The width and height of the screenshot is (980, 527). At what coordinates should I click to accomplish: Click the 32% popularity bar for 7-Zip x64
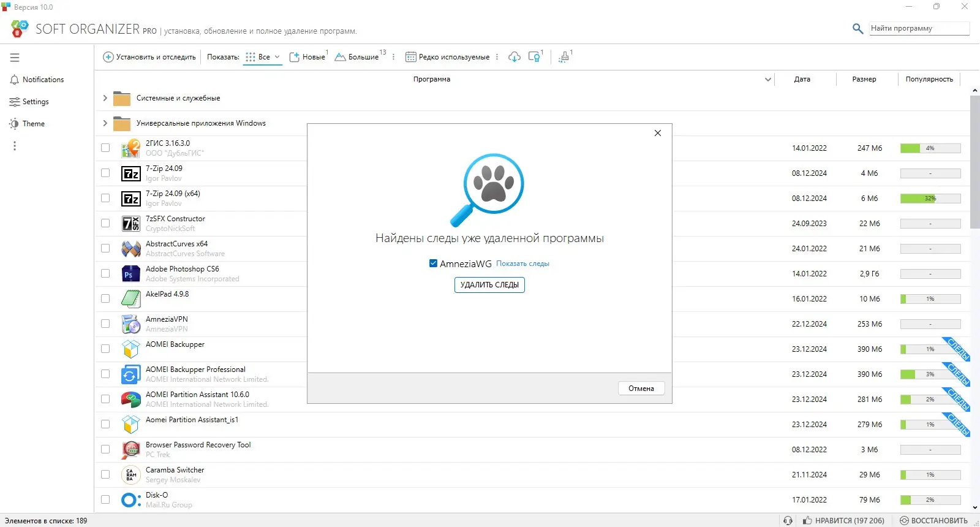930,199
